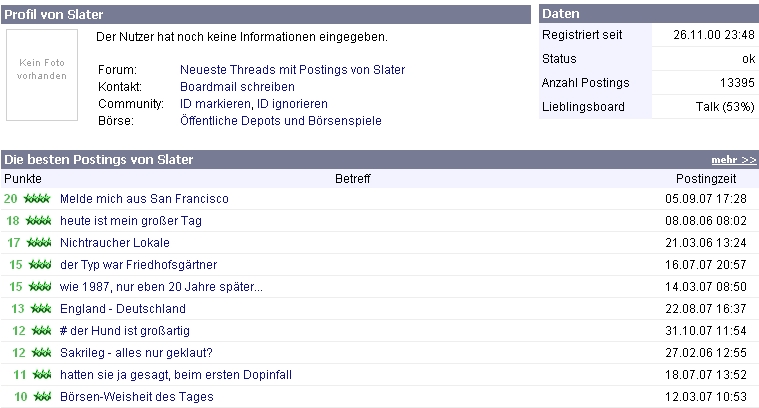The image size is (759, 408).
Task: Open posting 'wie 1987, nur eben 20 Jahre später...'
Action: [x=161, y=287]
